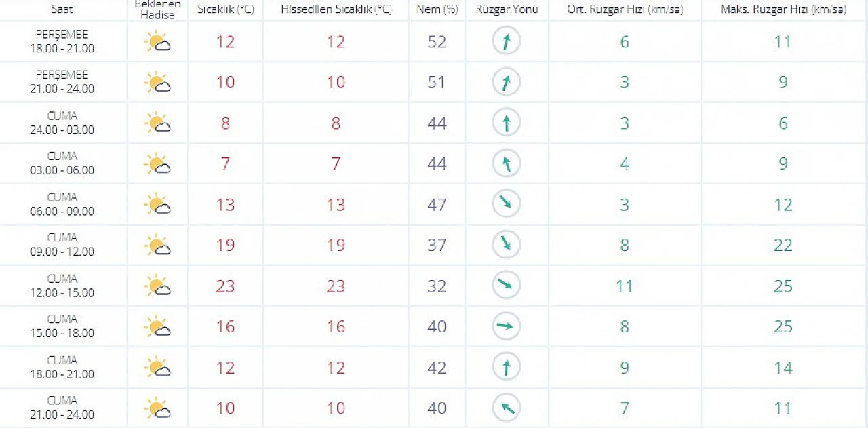Click the wind arrow for Cuma 03.00 - 06.00
This screenshot has height=428, width=868.
pyautogui.click(x=506, y=163)
